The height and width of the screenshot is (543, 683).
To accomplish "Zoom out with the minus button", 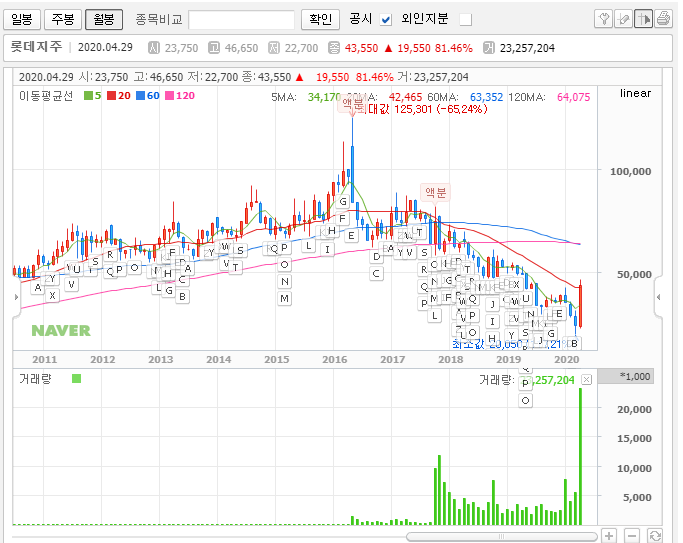I will click(x=632, y=536).
